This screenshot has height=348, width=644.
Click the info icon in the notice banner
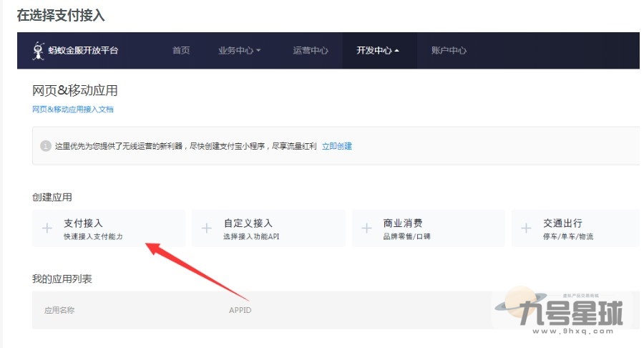pos(46,146)
